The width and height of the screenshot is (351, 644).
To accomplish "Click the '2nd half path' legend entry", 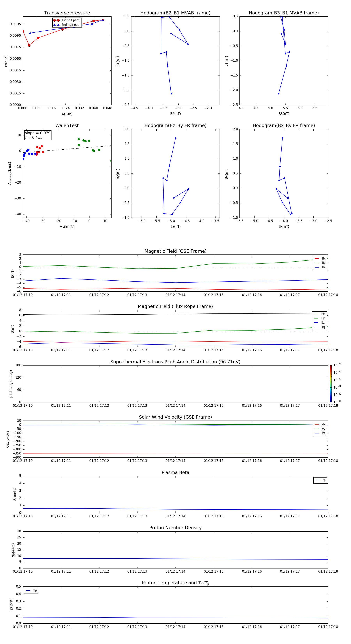I will [67, 25].
